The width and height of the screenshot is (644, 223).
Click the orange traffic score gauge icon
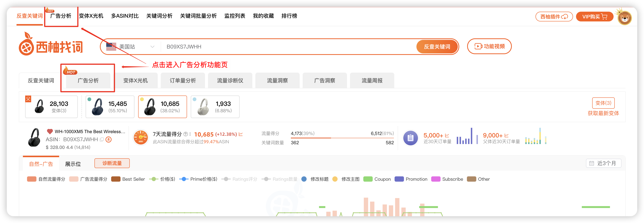[140, 137]
